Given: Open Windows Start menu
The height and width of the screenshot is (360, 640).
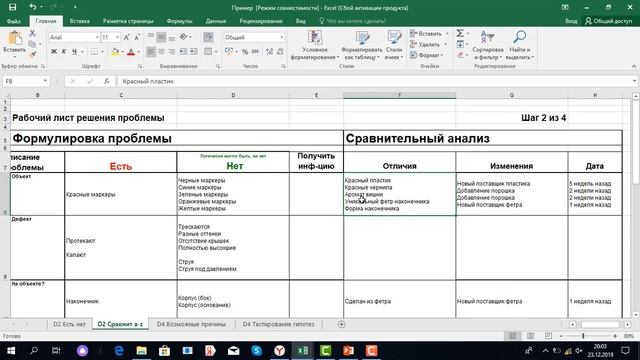Looking at the screenshot, I should (x=11, y=351).
